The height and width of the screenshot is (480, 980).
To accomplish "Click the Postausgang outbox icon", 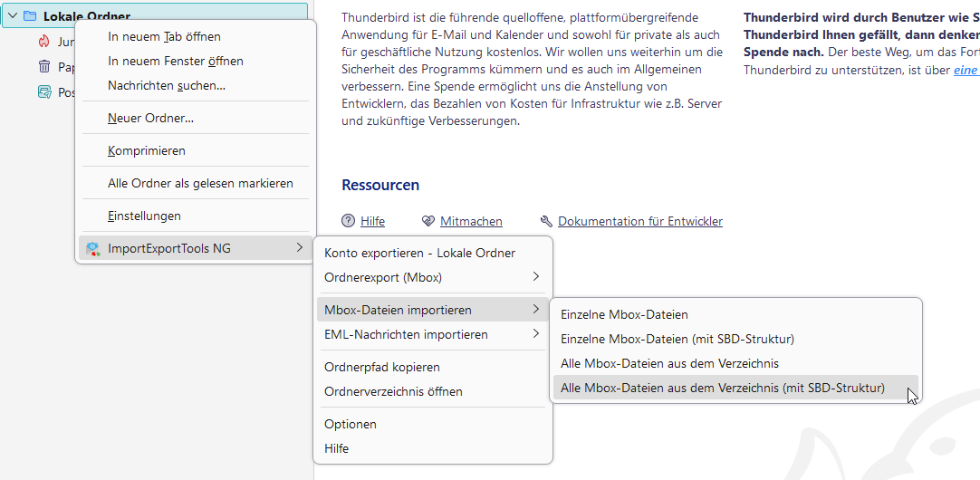I will [44, 91].
